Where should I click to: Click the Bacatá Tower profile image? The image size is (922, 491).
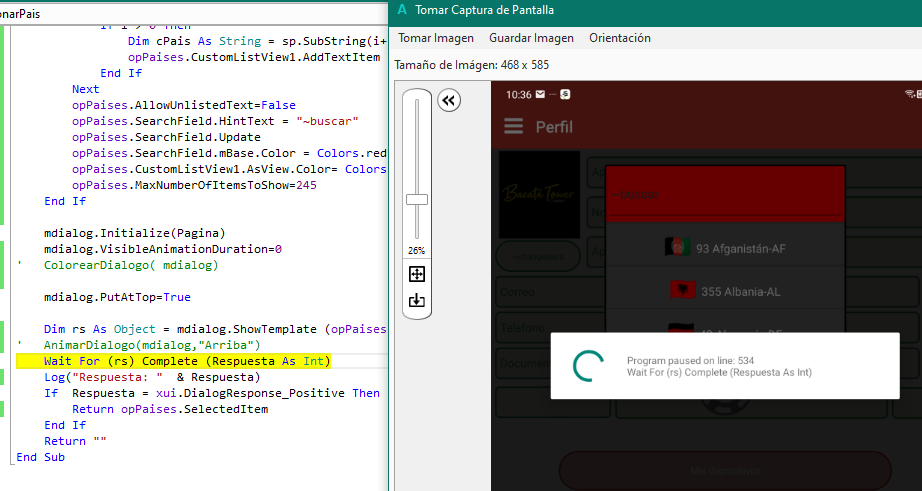click(539, 195)
